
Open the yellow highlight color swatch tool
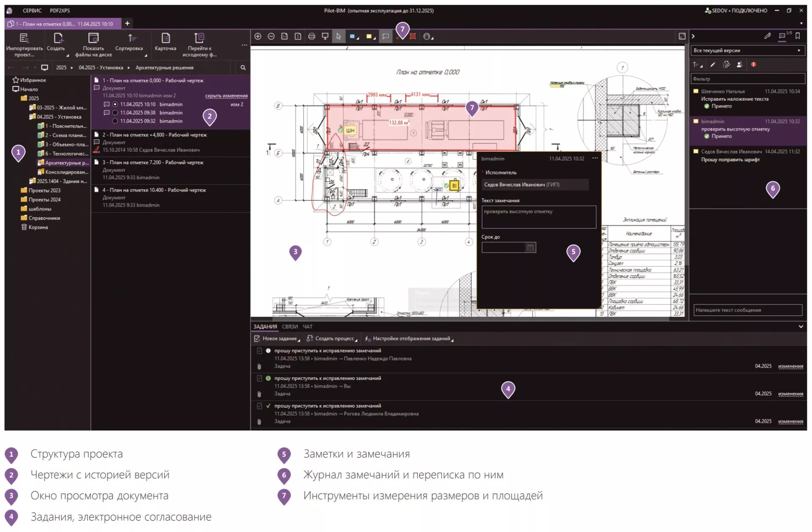369,37
